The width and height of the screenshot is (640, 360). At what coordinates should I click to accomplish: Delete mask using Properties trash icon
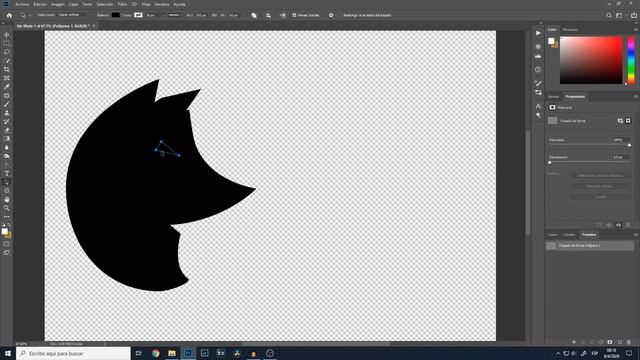[628, 225]
